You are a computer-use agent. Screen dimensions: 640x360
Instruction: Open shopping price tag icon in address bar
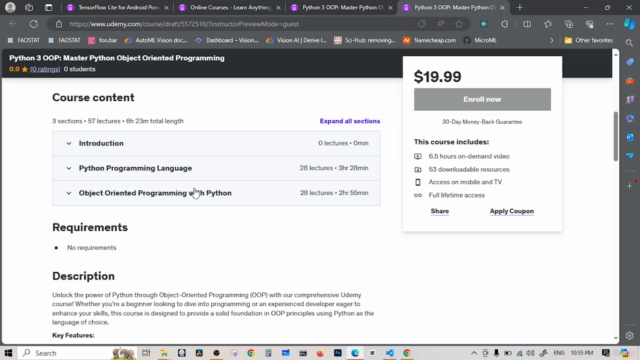422,24
